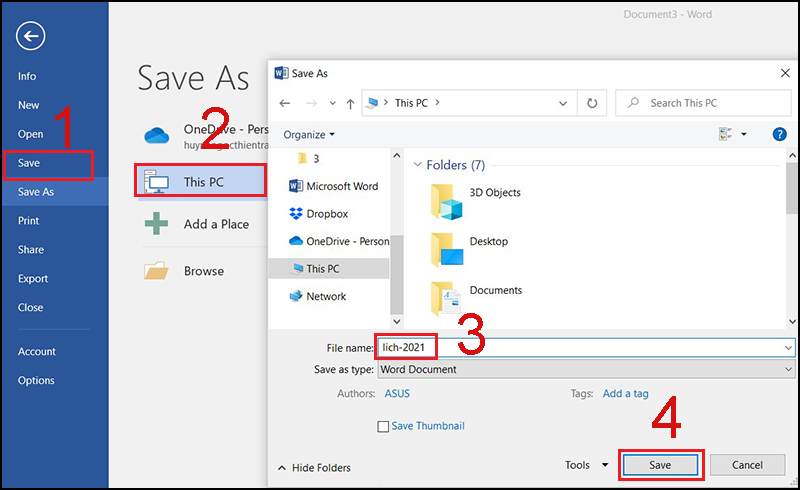Viewport: 800px width, 490px height.
Task: Select New in the backstage menu
Action: pyautogui.click(x=29, y=105)
